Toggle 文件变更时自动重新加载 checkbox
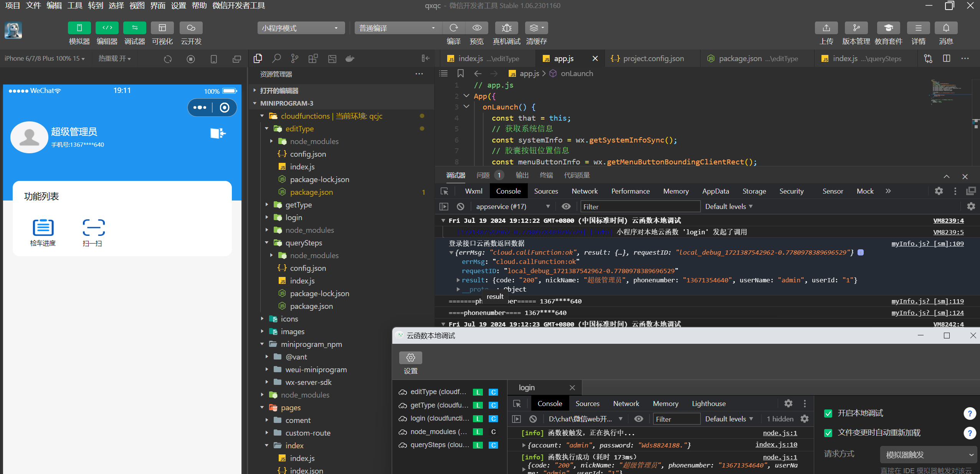This screenshot has height=474, width=980. (828, 433)
